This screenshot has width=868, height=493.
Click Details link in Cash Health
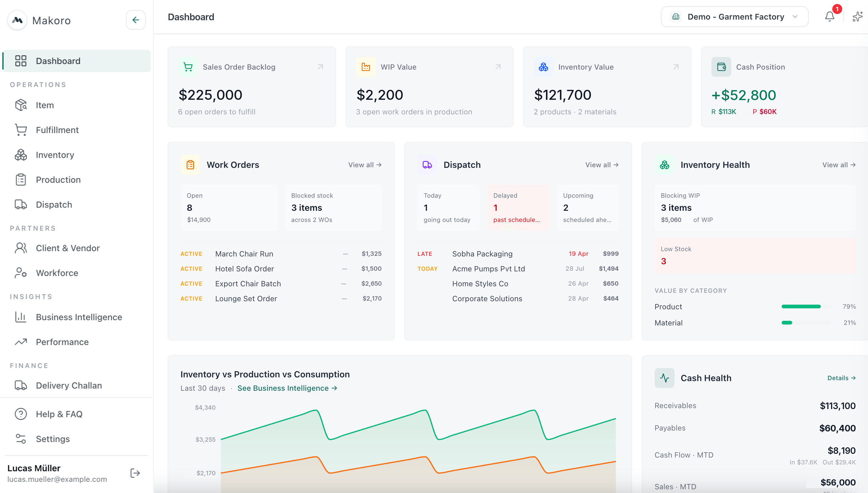841,378
